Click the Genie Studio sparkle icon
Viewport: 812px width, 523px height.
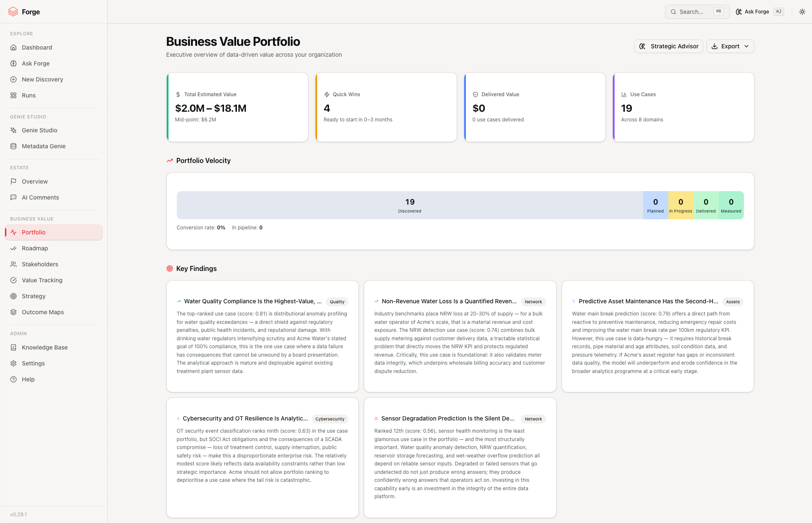pos(13,130)
